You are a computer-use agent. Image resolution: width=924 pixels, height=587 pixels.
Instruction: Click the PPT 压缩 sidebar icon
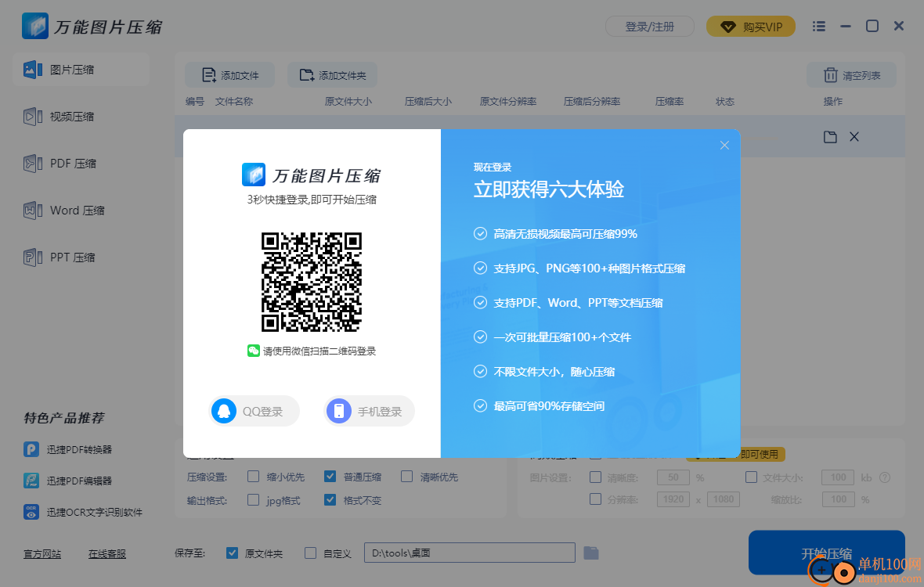pyautogui.click(x=32, y=257)
